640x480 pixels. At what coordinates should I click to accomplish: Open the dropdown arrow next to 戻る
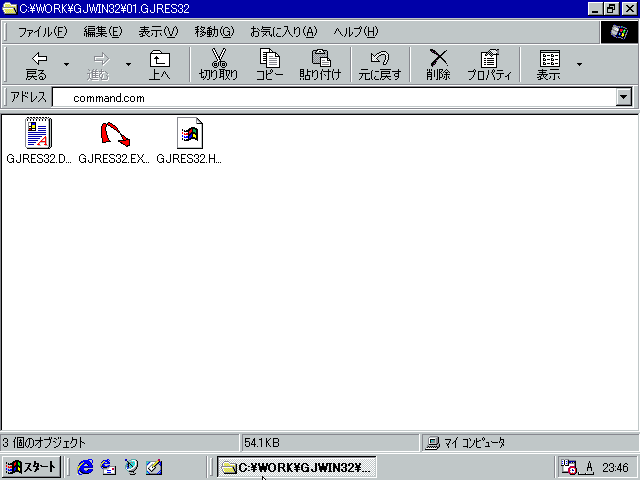pos(67,64)
